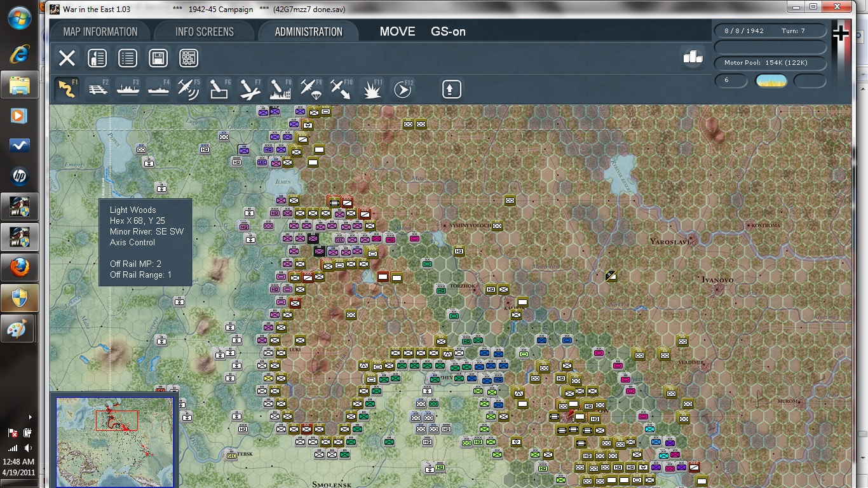Click the volume speaker tray icon
Viewport: 868px width, 488px height.
(27, 448)
